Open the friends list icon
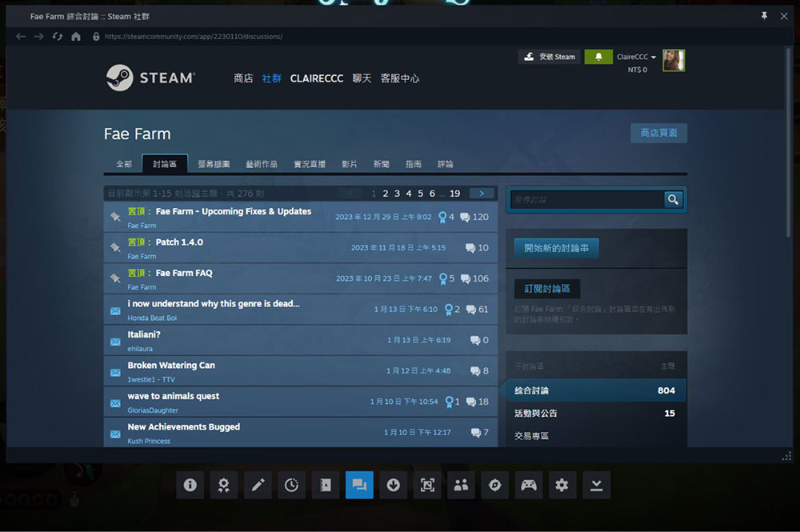The image size is (800, 532). click(x=462, y=485)
